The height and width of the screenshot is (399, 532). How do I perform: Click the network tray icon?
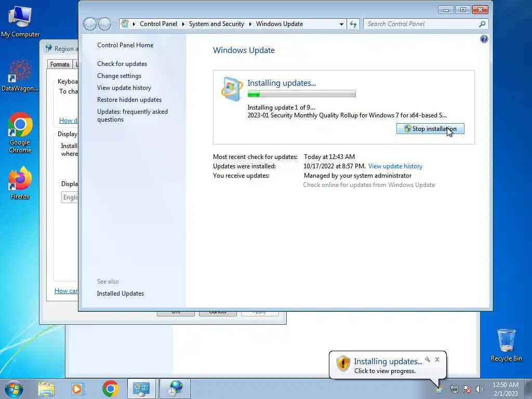(454, 390)
